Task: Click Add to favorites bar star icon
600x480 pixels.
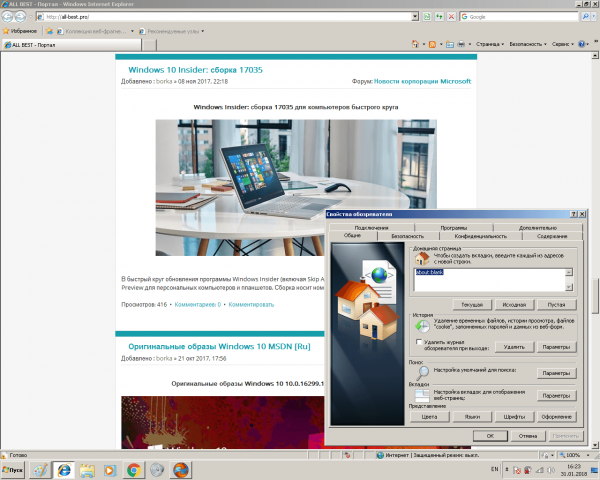Action: (49, 31)
